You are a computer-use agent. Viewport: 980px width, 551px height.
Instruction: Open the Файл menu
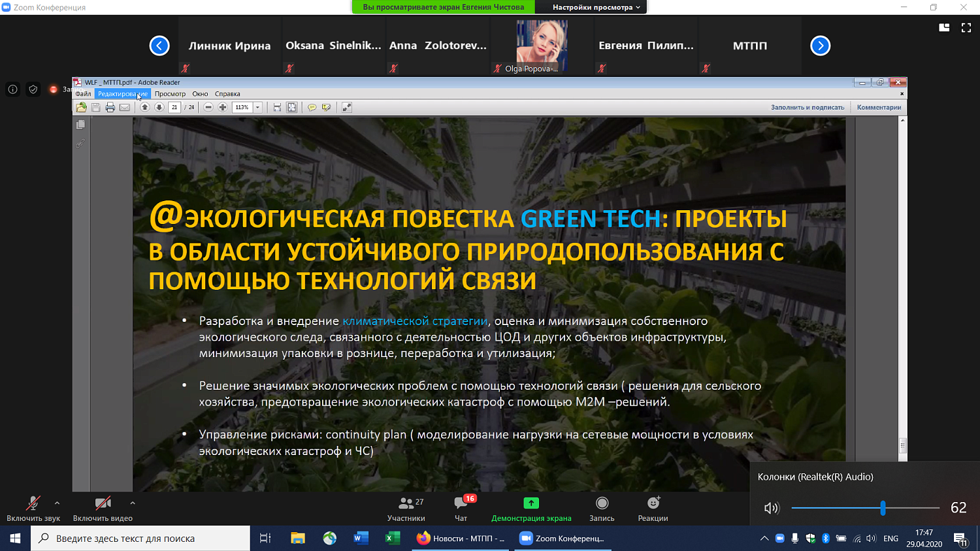pyautogui.click(x=83, y=93)
